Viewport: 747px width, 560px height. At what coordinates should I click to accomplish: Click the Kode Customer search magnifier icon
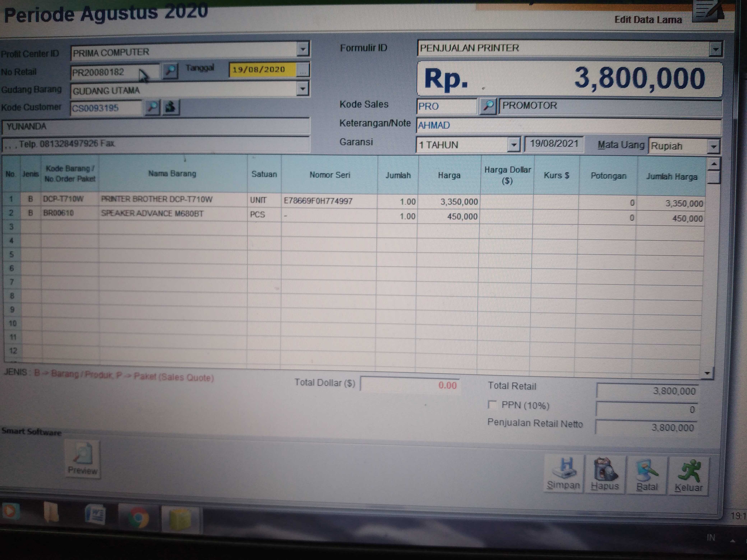(x=152, y=107)
